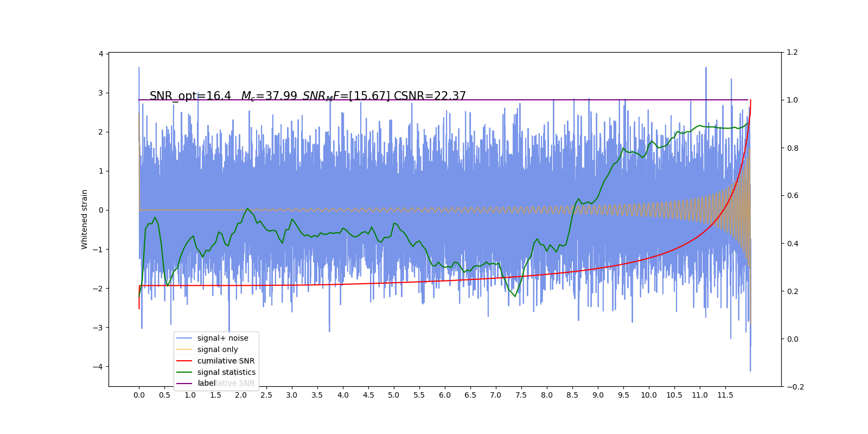This screenshot has height=434, width=868.
Task: Click the purple line sample beside 'label'
Action: (x=184, y=384)
